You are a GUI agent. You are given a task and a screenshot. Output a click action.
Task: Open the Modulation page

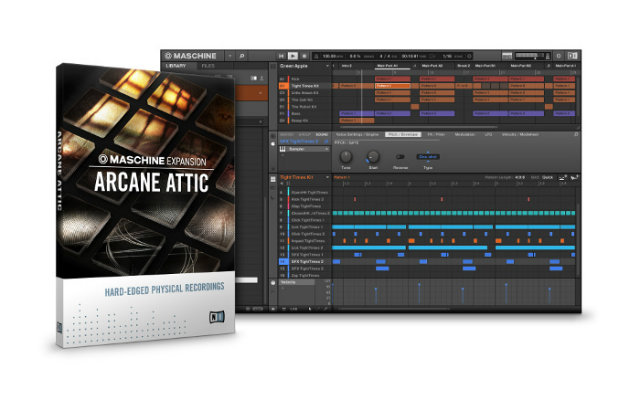pyautogui.click(x=464, y=134)
